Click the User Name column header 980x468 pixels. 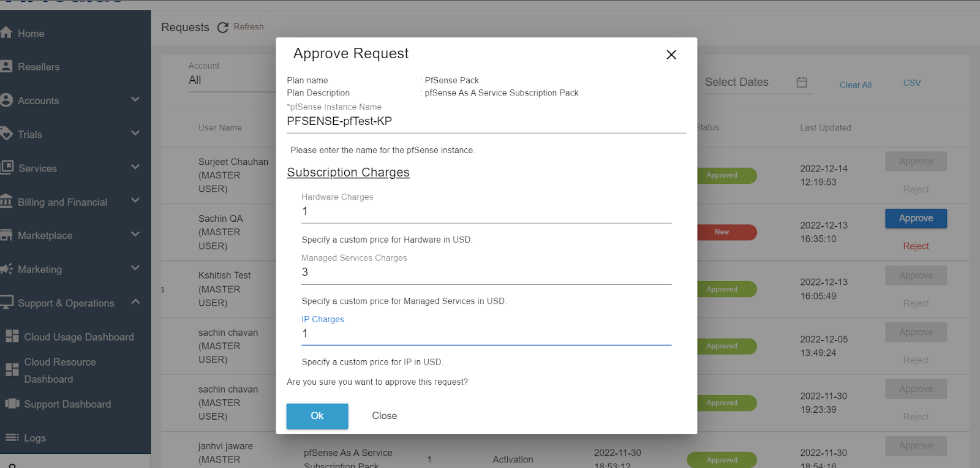[x=220, y=127]
